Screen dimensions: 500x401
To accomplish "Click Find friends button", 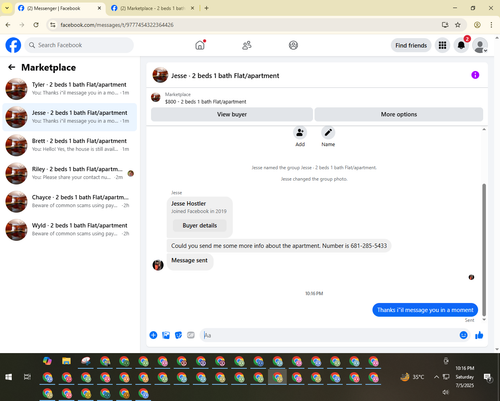I will coord(411,45).
